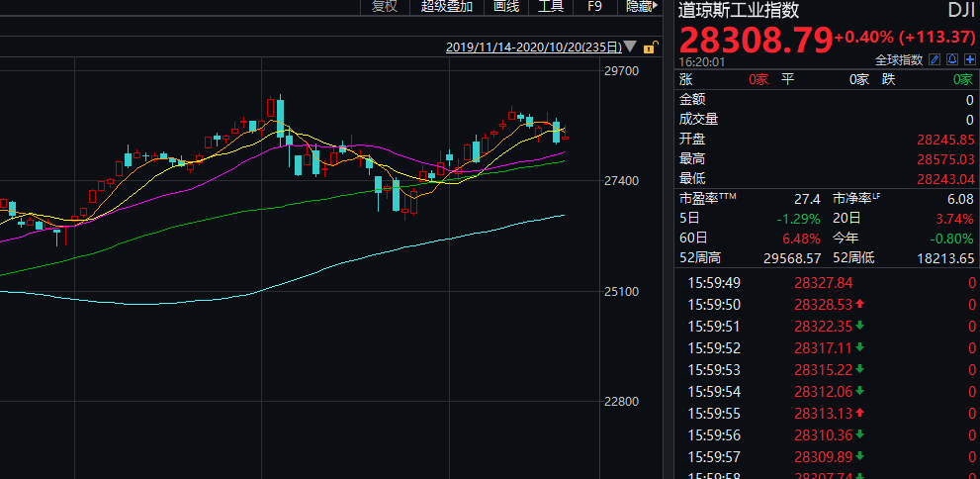Screen dimensions: 980x479
Task: Click the bell alert icon
Action: 952,59
